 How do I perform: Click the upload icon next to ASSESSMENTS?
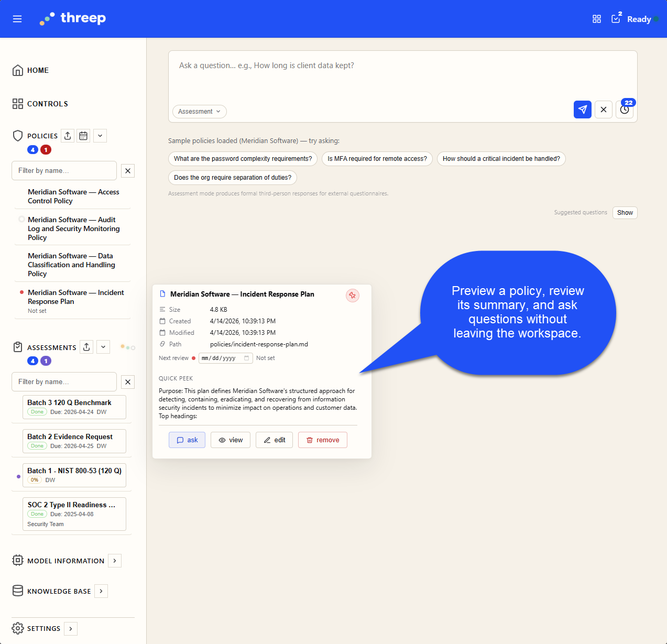tap(86, 347)
